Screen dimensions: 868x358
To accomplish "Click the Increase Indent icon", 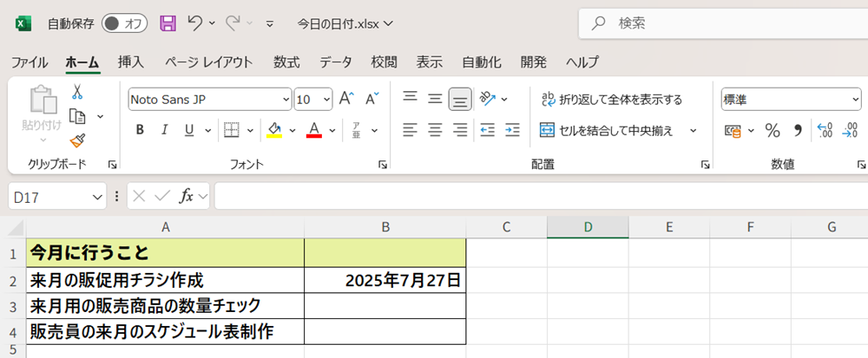I will 512,130.
